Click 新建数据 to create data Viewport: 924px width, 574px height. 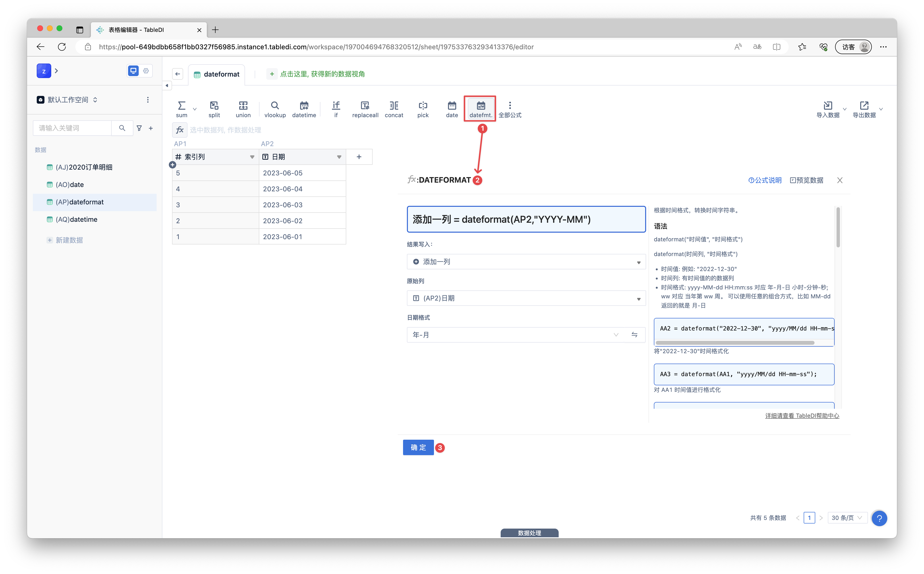[x=65, y=240]
